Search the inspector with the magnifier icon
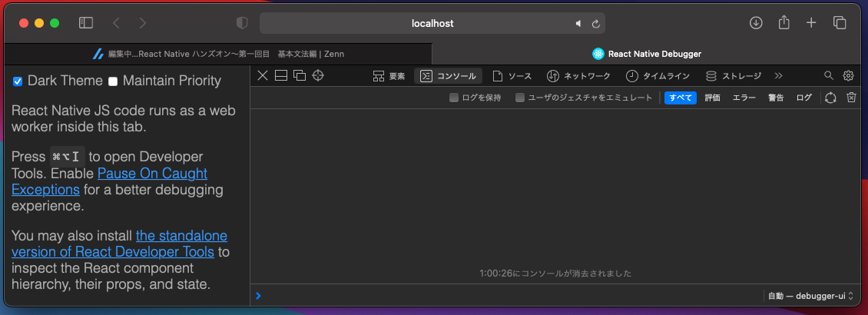Image resolution: width=868 pixels, height=315 pixels. pos(829,75)
